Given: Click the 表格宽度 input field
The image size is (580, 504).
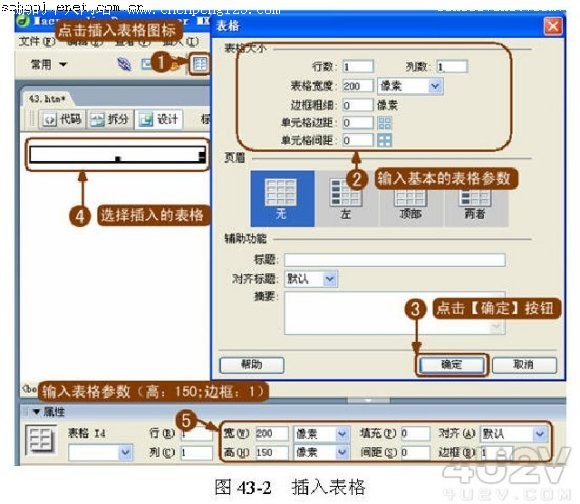Looking at the screenshot, I should (x=358, y=86).
